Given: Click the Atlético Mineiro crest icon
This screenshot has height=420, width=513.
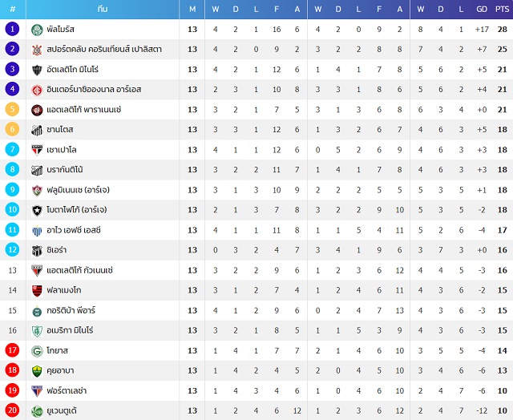Looking at the screenshot, I should point(37,70).
